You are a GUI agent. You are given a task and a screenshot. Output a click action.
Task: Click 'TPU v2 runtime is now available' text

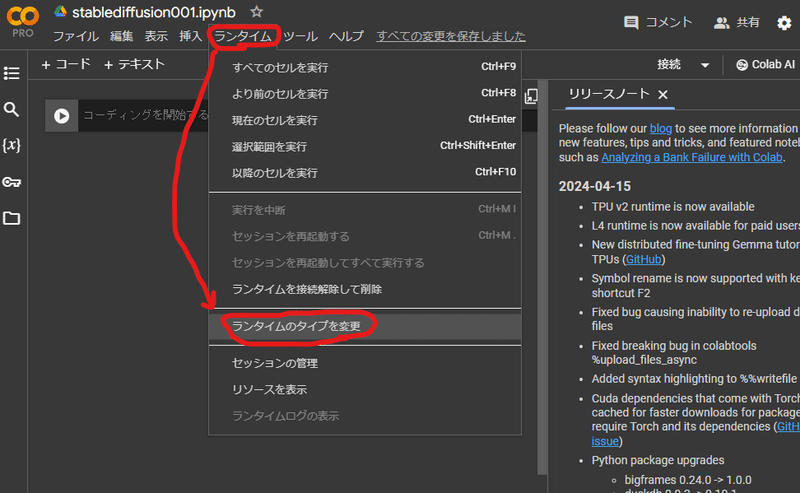click(x=673, y=207)
